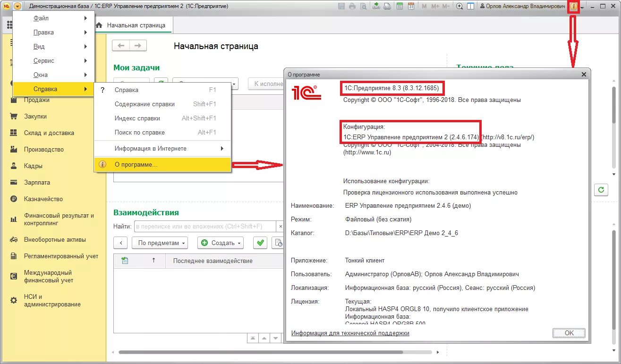The width and height of the screenshot is (621, 364).
Task: Choose Поиск по справке in the submenu
Action: coord(162,133)
